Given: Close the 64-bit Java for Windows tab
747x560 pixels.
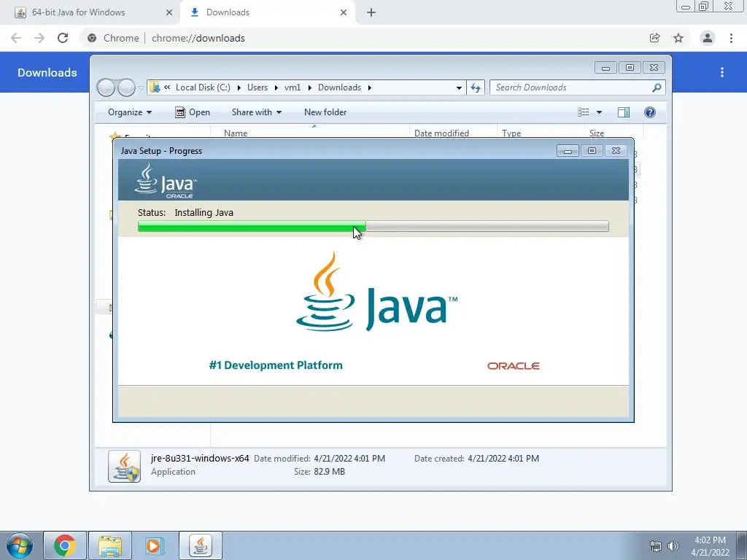Looking at the screenshot, I should [x=169, y=12].
